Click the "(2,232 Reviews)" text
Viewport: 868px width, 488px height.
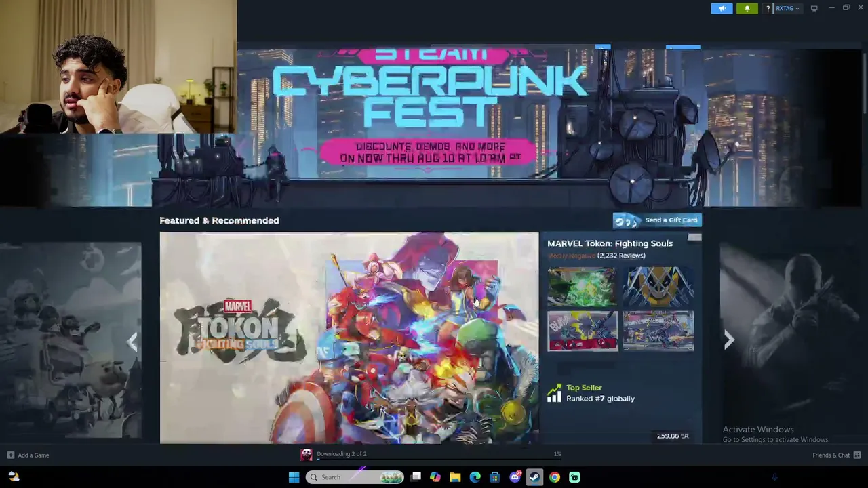pos(621,256)
